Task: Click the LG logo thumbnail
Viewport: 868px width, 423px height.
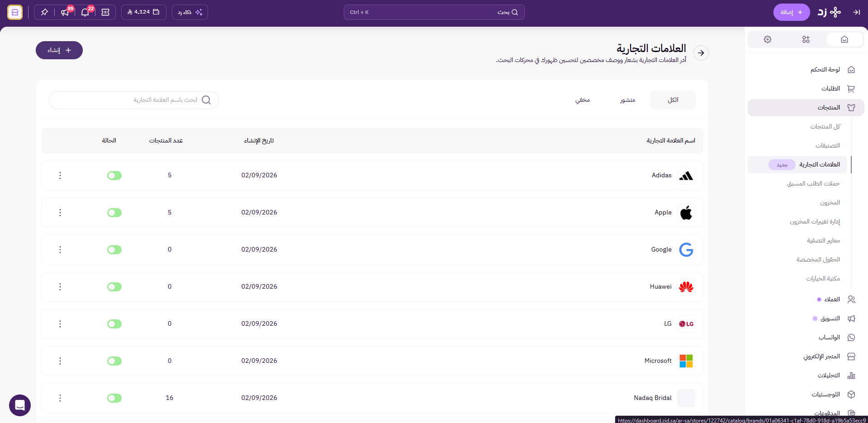Action: coord(686,324)
